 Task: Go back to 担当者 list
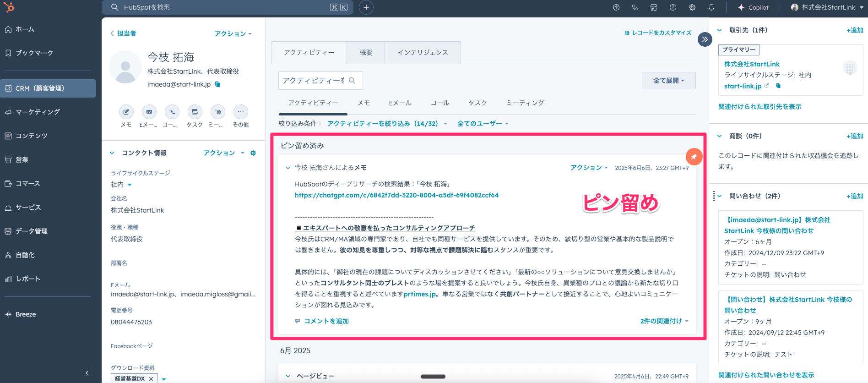point(123,33)
